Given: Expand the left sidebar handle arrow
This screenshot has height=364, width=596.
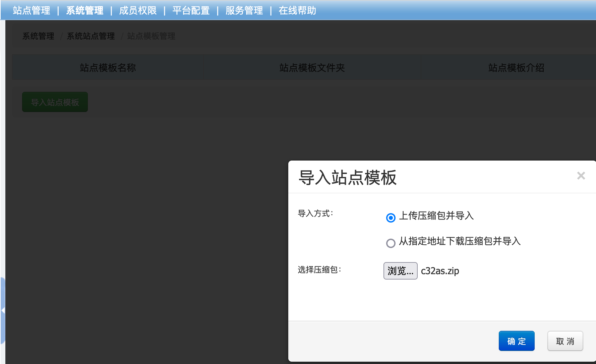Looking at the screenshot, I should coord(3,310).
